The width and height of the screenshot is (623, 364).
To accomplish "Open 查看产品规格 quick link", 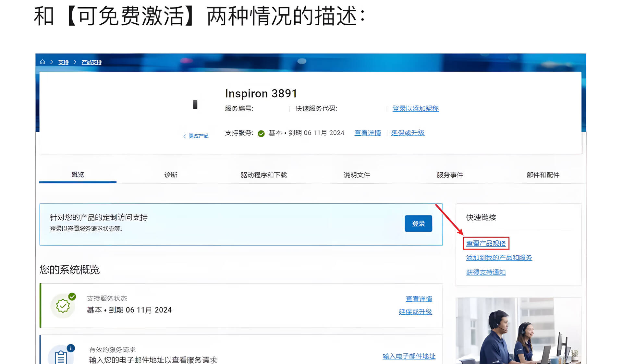I will pyautogui.click(x=486, y=243).
